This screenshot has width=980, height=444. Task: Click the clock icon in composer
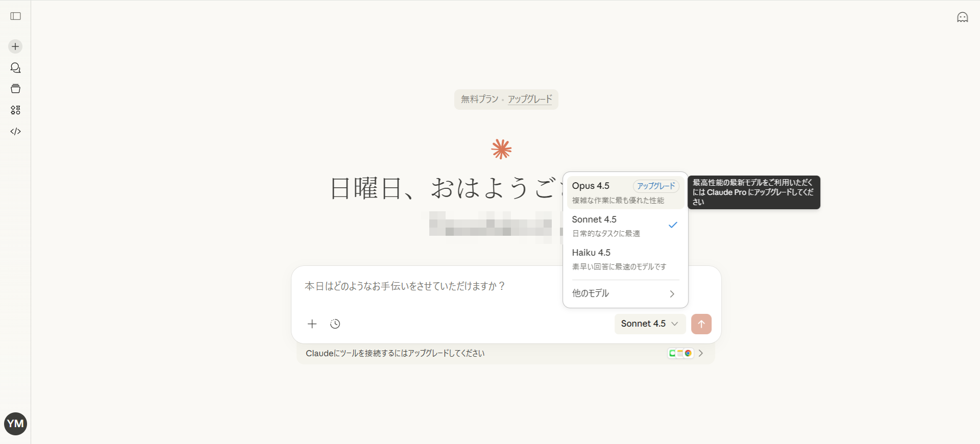coord(335,324)
